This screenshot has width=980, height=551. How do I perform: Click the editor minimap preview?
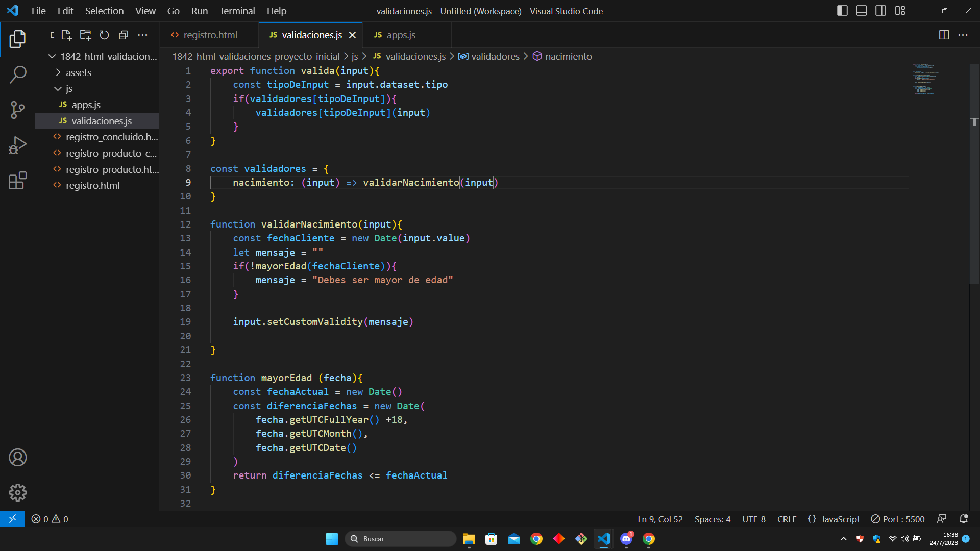(x=925, y=79)
